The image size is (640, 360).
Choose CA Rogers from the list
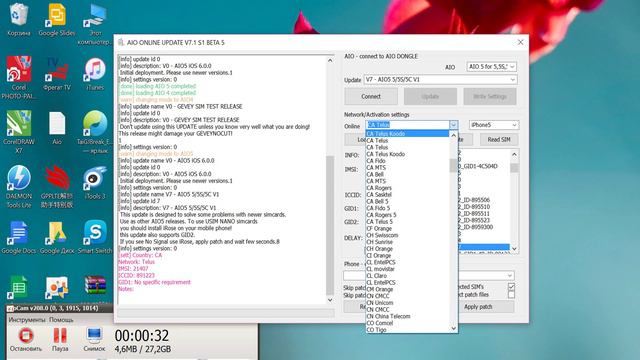click(407, 188)
